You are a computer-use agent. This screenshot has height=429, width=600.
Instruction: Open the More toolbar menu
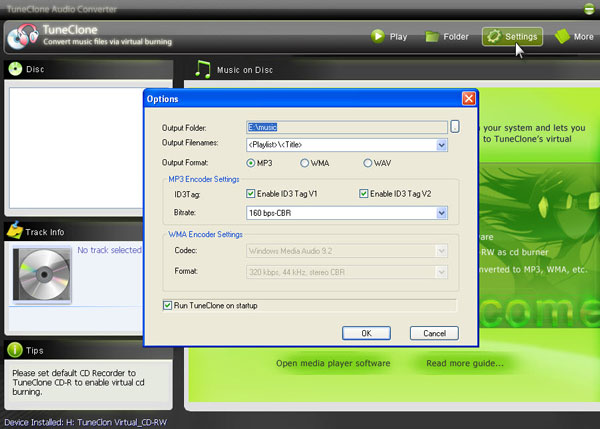[574, 37]
